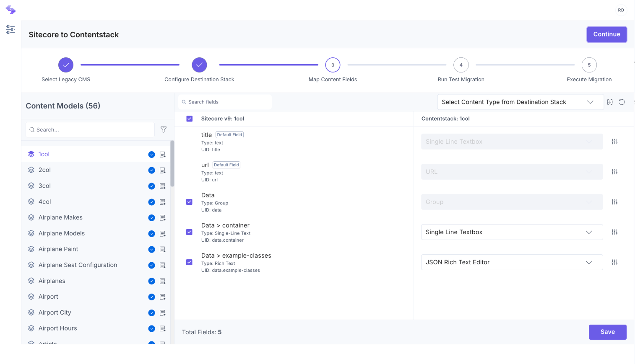Click the reset mapping refresh icon
The height and width of the screenshot is (364, 635).
pos(622,102)
